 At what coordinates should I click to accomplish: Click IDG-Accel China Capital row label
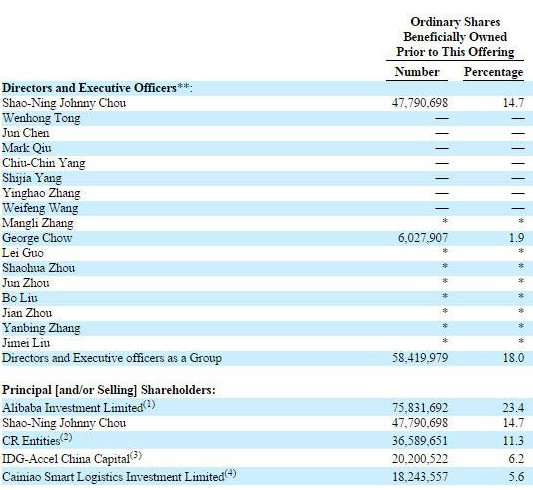[x=72, y=458]
